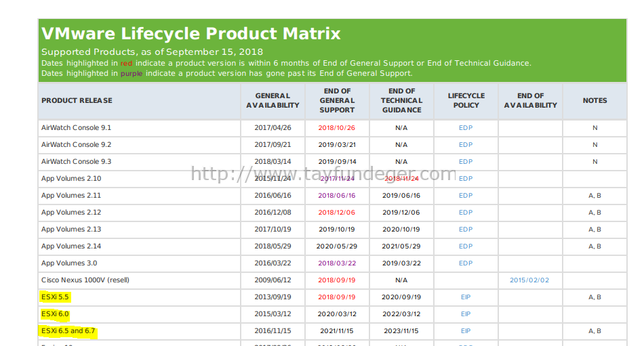
Task: Click the date 2019/03/21 for AirWatch 9.2
Action: (x=337, y=144)
